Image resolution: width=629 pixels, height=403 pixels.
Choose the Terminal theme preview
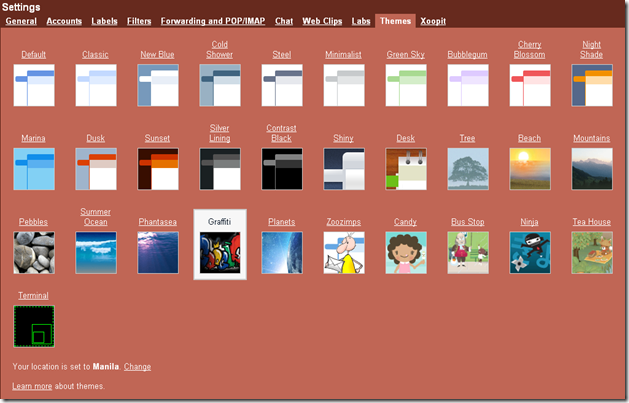[34, 326]
